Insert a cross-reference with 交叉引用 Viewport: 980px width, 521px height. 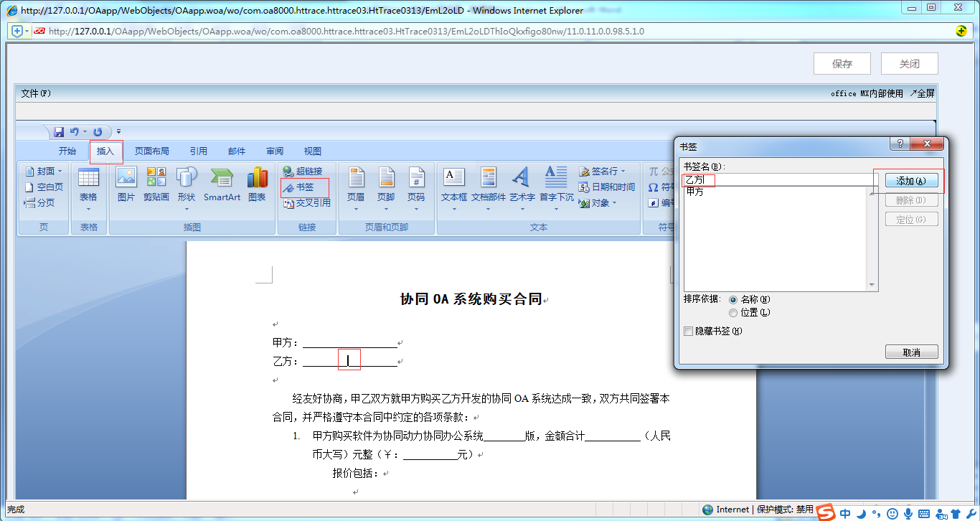tap(304, 202)
